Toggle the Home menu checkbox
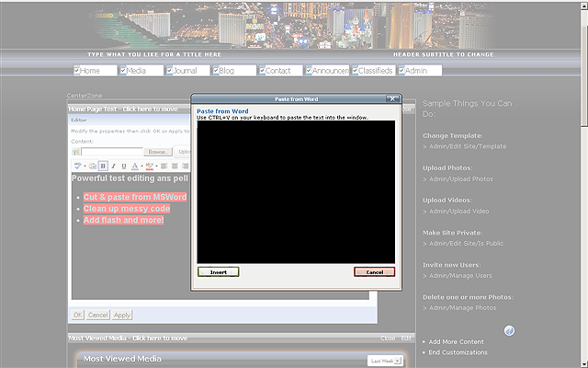Viewport: 588px width, 368px height. 77,71
